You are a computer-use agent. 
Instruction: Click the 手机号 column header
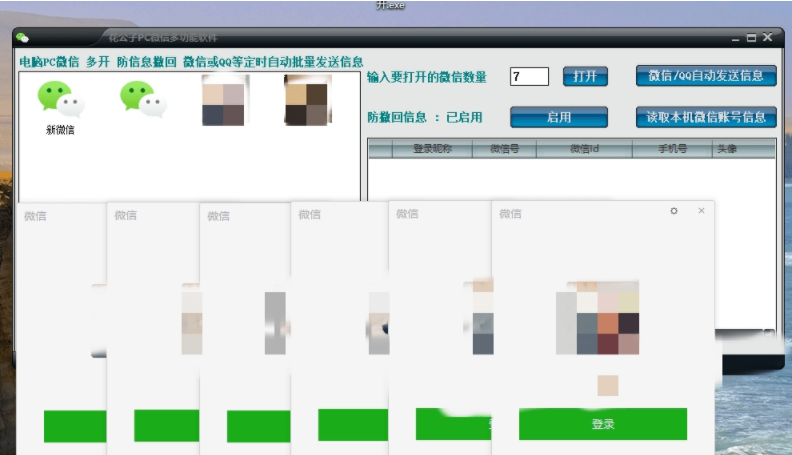coord(672,148)
